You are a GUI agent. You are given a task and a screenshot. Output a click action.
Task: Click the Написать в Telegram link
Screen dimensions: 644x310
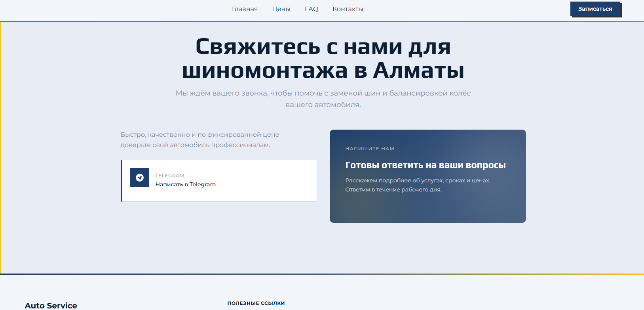coord(185,185)
